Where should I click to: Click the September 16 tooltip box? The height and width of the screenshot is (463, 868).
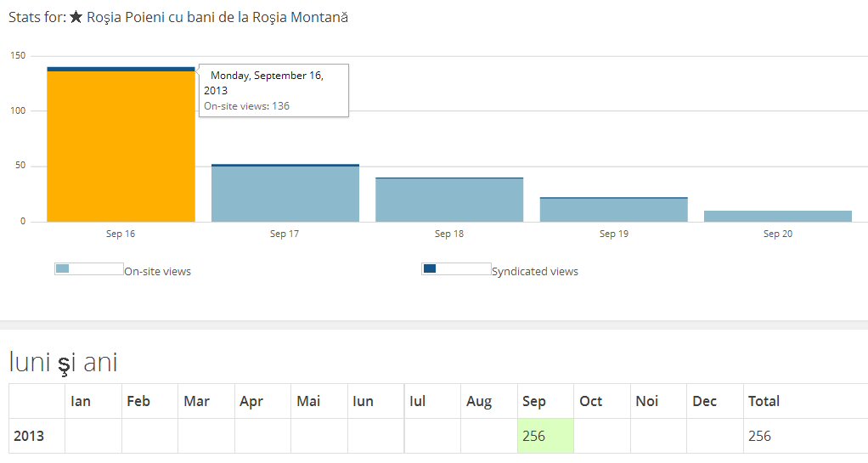click(273, 90)
